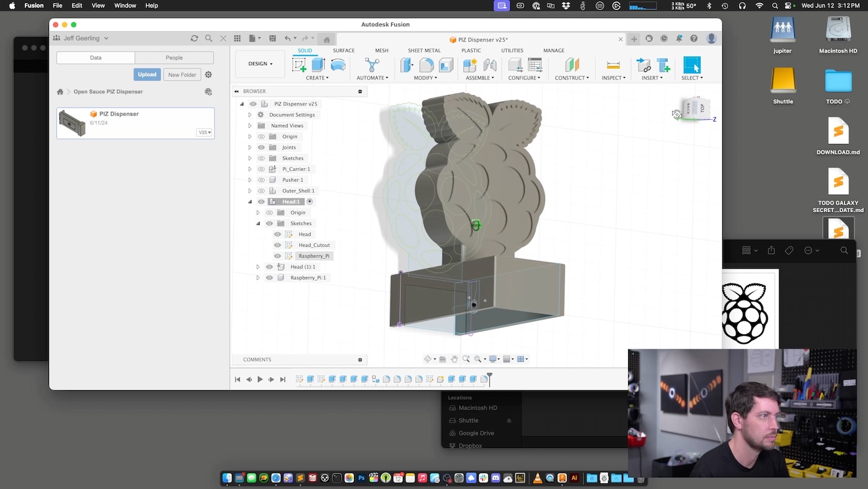Click the Joint icon in Assemble
868x489 pixels.
click(x=490, y=65)
